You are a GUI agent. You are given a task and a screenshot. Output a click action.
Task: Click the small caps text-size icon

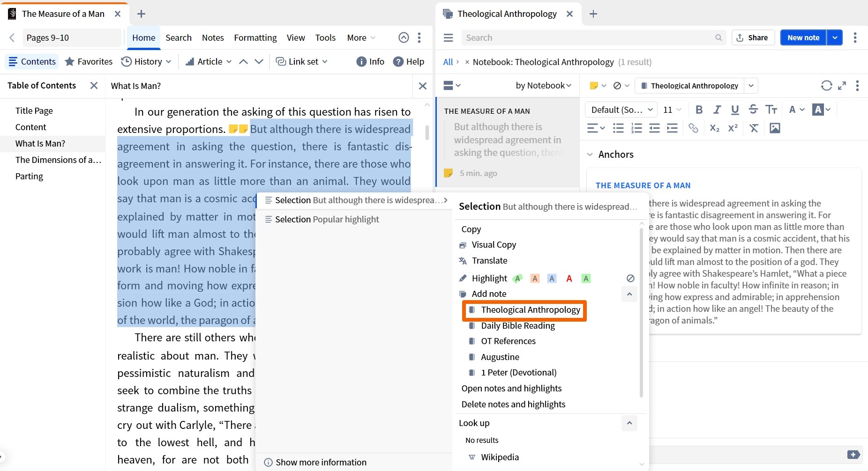click(771, 110)
